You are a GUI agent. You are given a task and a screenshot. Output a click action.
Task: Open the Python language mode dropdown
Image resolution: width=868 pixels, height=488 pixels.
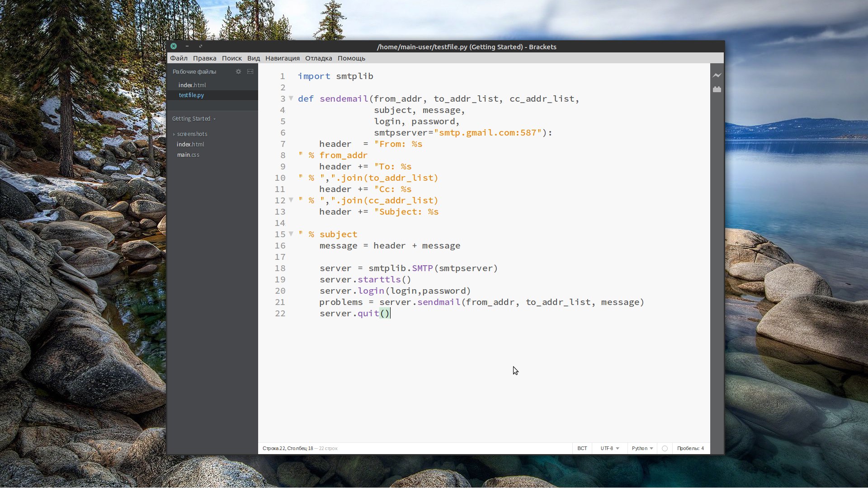tap(642, 448)
